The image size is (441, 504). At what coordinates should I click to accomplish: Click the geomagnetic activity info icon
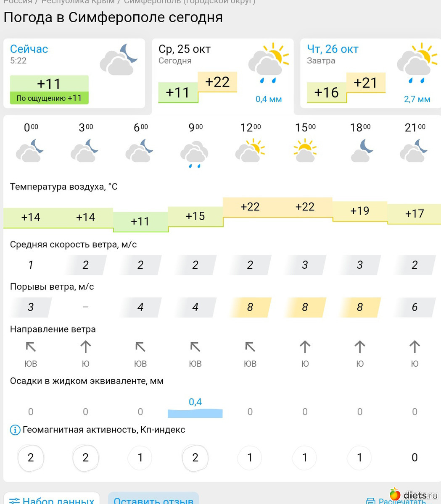pyautogui.click(x=15, y=430)
